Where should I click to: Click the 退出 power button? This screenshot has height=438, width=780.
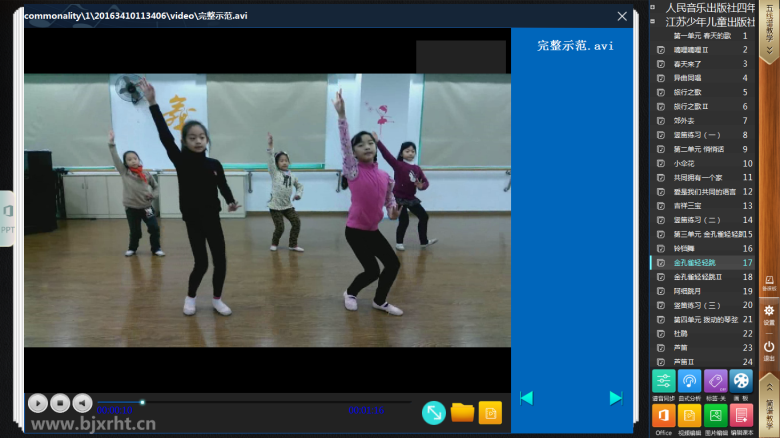point(769,349)
